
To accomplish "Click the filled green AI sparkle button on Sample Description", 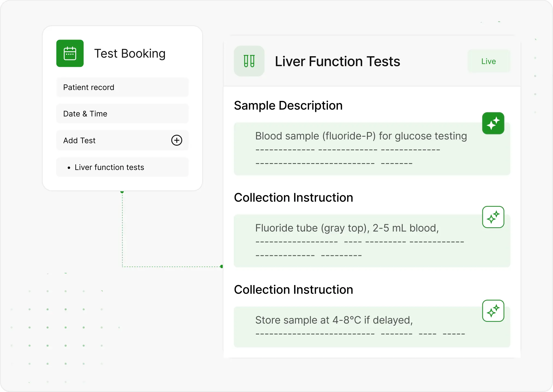I will (493, 123).
